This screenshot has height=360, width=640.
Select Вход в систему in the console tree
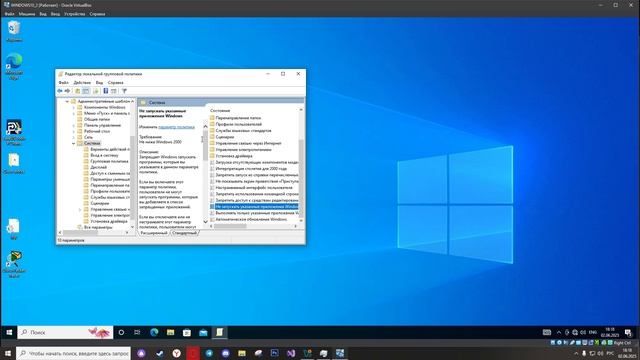pyautogui.click(x=104, y=156)
